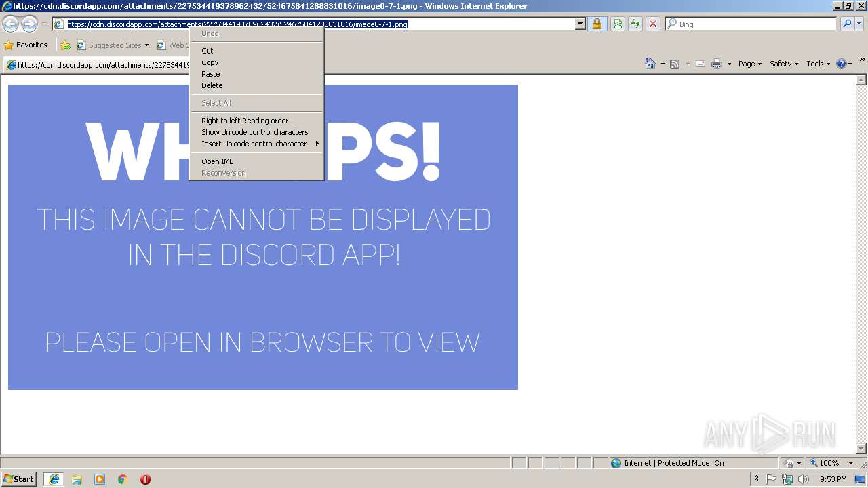Click the 100% zoom level button

click(825, 463)
